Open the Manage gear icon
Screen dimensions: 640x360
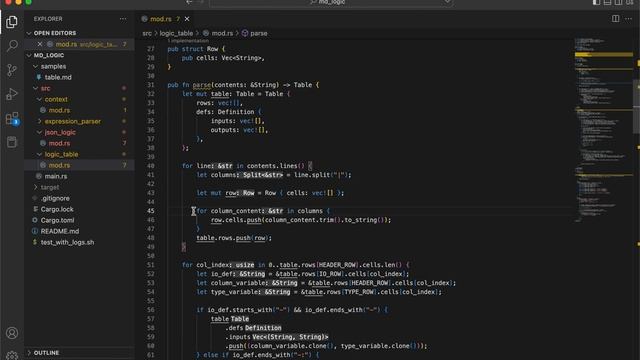click(12, 356)
